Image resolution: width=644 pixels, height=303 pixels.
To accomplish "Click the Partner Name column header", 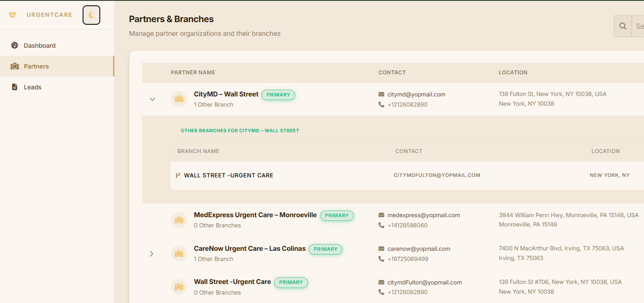I will pos(193,73).
